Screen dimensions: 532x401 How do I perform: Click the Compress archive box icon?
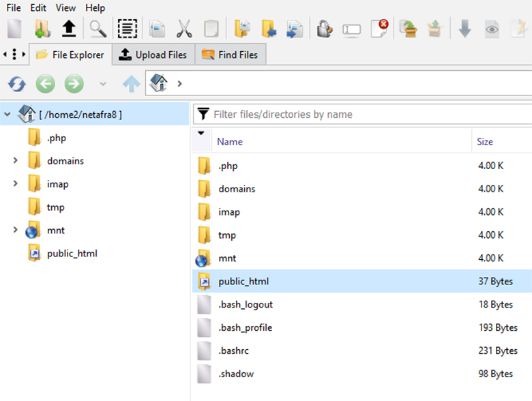pos(408,29)
